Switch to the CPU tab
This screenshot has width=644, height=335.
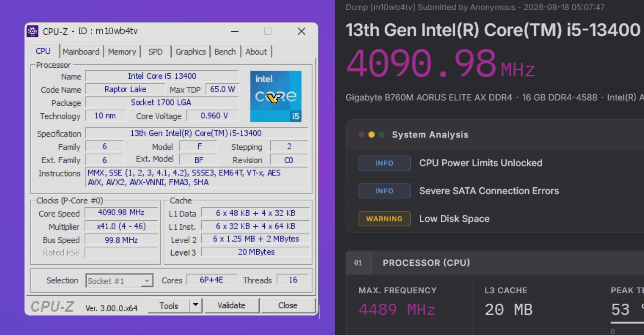pyautogui.click(x=43, y=51)
